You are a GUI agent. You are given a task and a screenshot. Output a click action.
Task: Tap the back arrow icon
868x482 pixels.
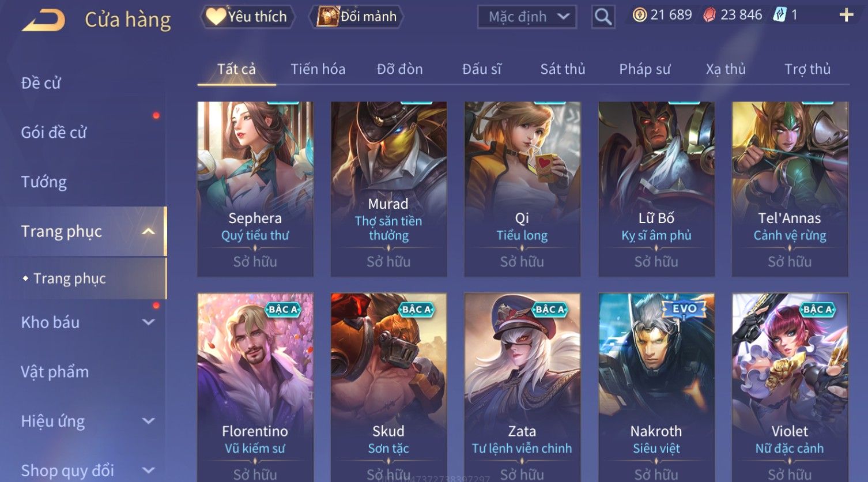pyautogui.click(x=43, y=20)
